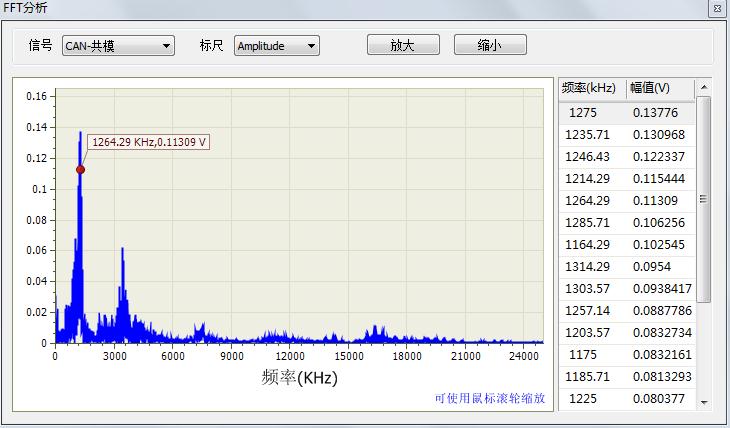Select amplitude cell 0.102545
730x428 pixels.
pos(659,245)
